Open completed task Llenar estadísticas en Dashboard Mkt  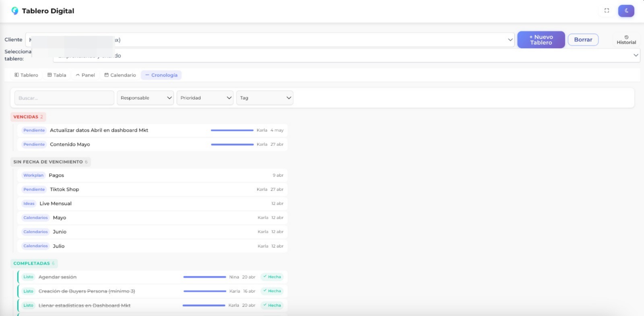tap(152, 306)
